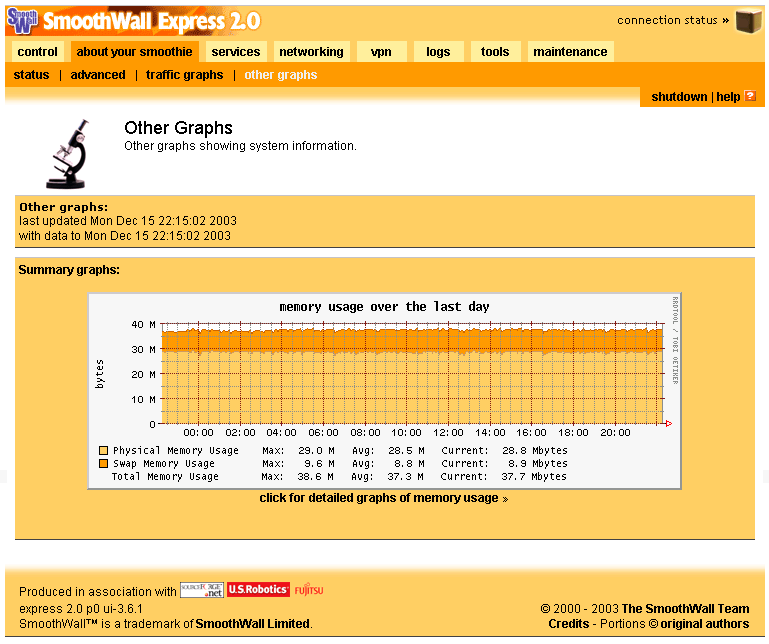Screen dimensions: 769x644
Task: Click the SmoothWall logo icon
Action: point(22,21)
